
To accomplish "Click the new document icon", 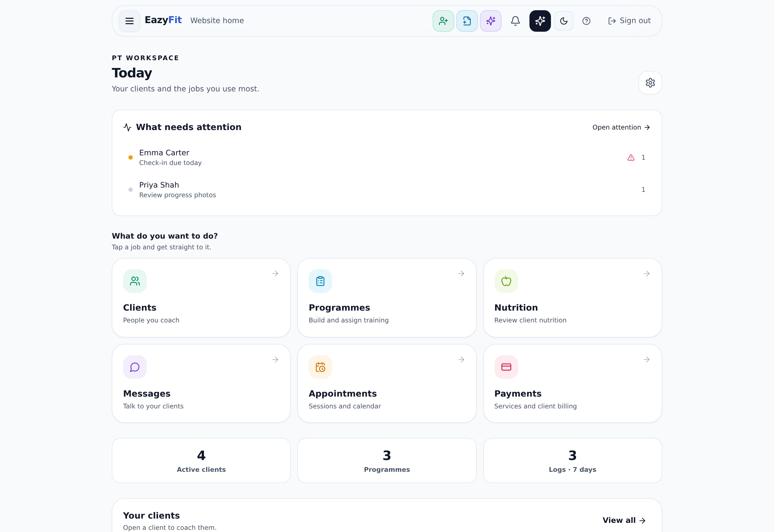I will pyautogui.click(x=467, y=21).
